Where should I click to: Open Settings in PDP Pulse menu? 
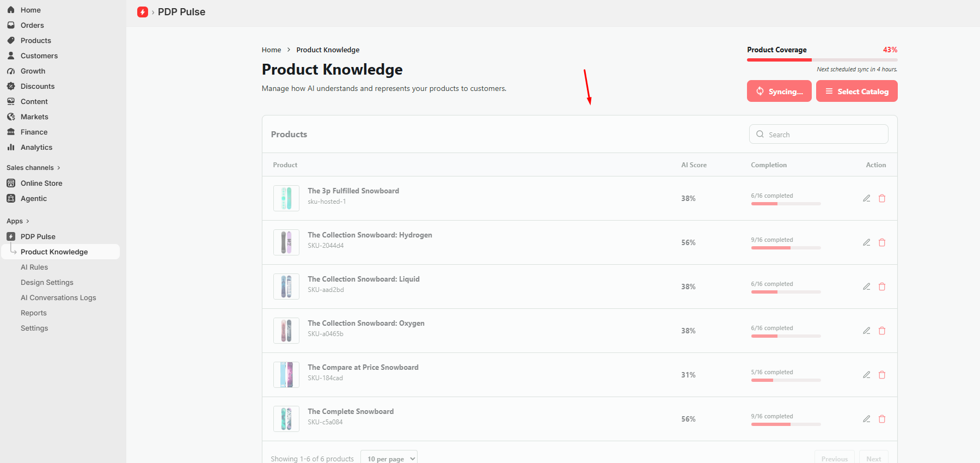click(34, 328)
